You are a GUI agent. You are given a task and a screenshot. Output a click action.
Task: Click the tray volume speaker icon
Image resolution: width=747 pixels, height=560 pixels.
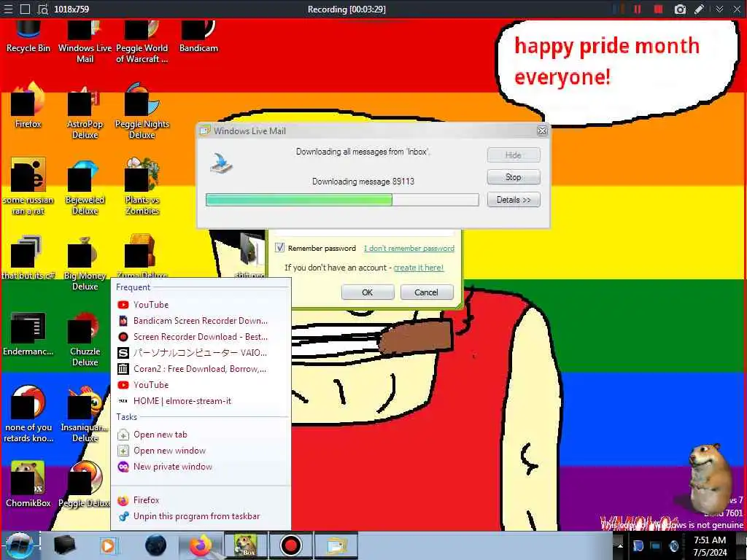[x=674, y=545]
